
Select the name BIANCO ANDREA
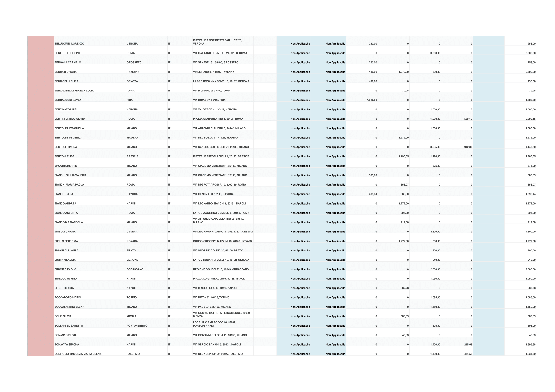point(65,204)
